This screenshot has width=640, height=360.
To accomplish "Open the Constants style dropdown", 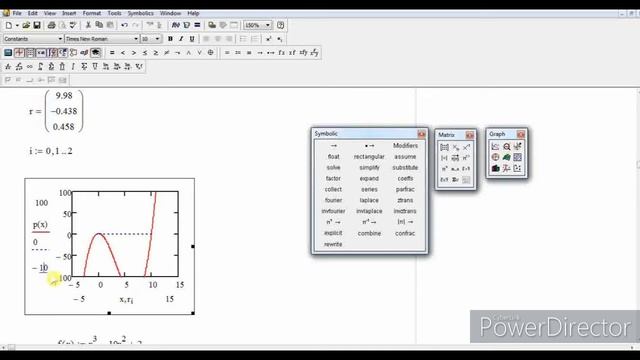I will click(x=60, y=39).
